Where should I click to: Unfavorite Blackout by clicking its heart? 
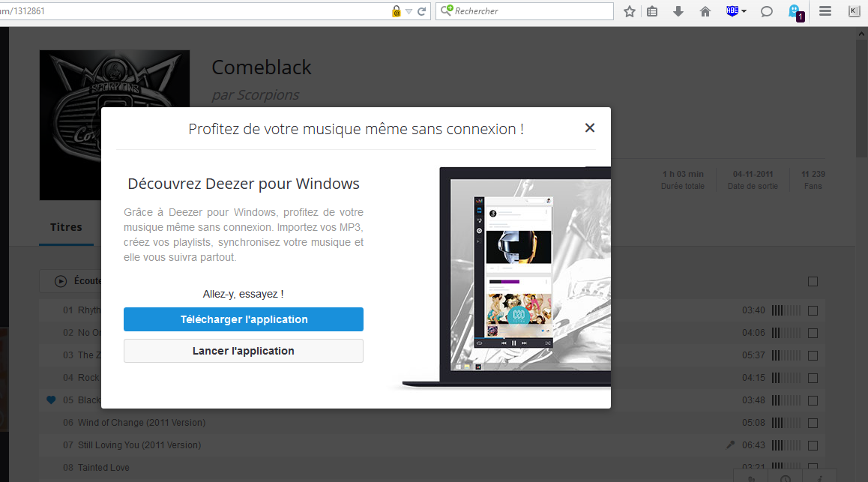click(50, 400)
